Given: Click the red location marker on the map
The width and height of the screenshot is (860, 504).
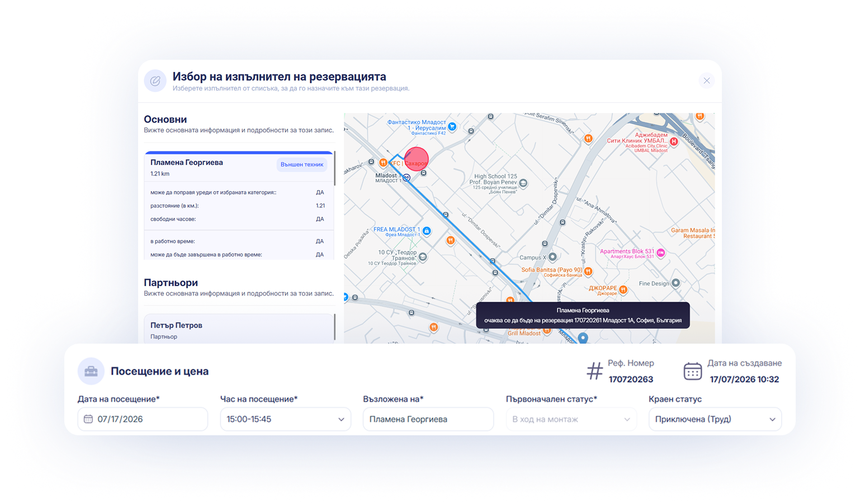Looking at the screenshot, I should 417,159.
